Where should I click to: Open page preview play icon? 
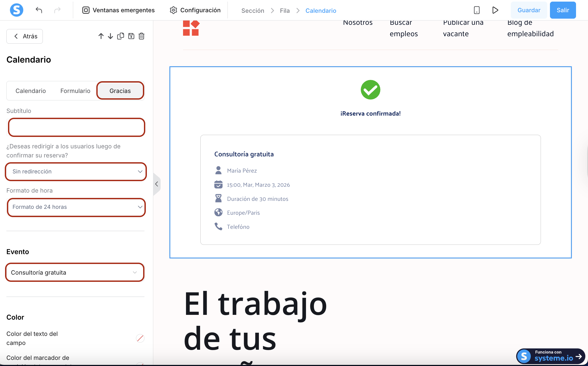tap(495, 10)
